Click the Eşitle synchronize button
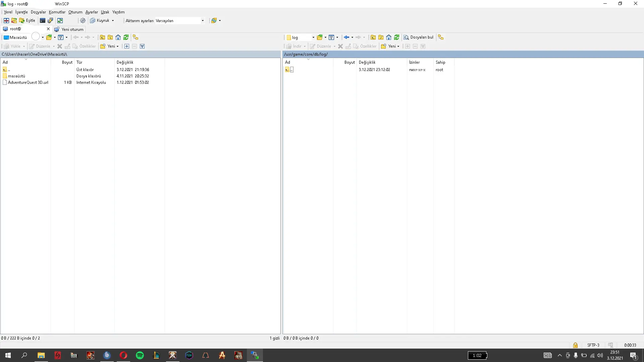This screenshot has height=362, width=644. tap(28, 21)
